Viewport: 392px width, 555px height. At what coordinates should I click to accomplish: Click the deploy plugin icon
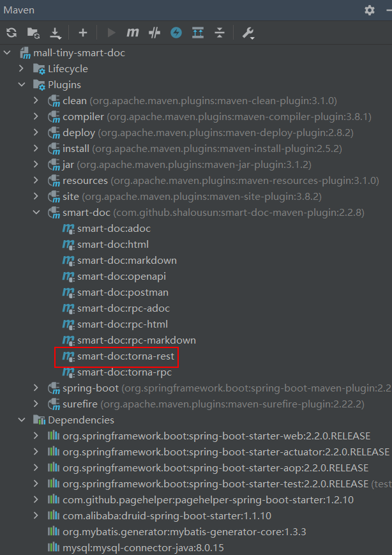54,133
